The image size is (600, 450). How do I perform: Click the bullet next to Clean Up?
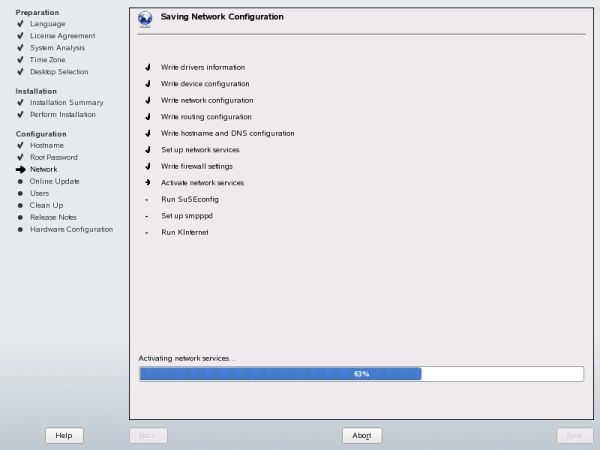pyautogui.click(x=20, y=205)
